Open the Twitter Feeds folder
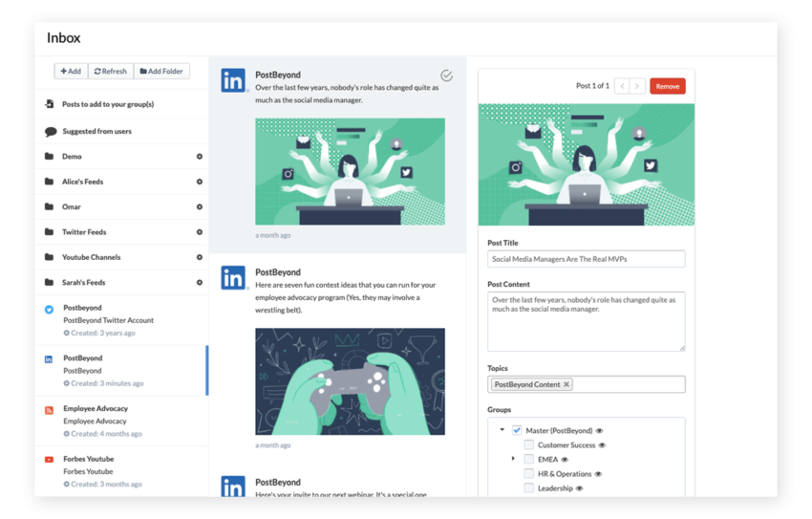This screenshot has width=812, height=519. 121,232
